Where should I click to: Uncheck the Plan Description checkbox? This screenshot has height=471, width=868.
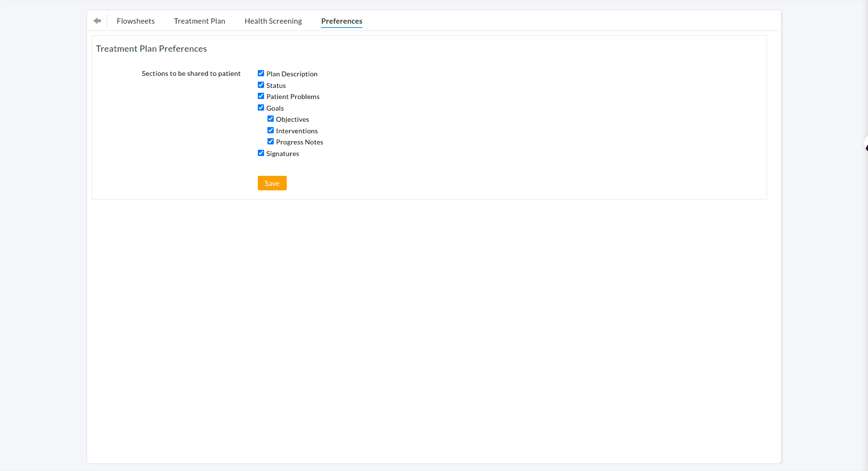click(x=261, y=73)
